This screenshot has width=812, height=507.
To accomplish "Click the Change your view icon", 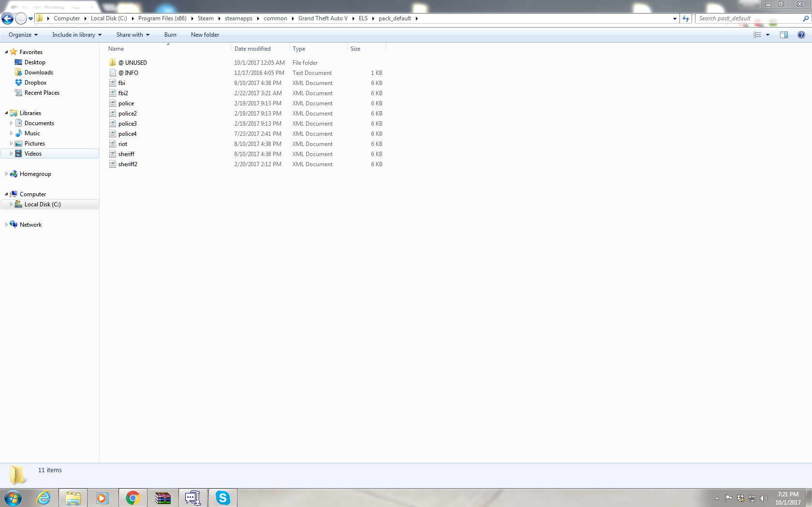I will coord(757,35).
